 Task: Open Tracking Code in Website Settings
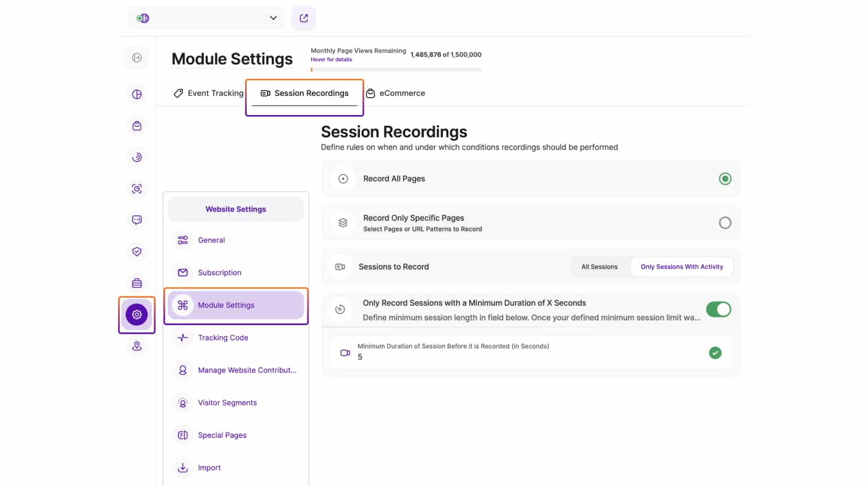[x=223, y=338]
